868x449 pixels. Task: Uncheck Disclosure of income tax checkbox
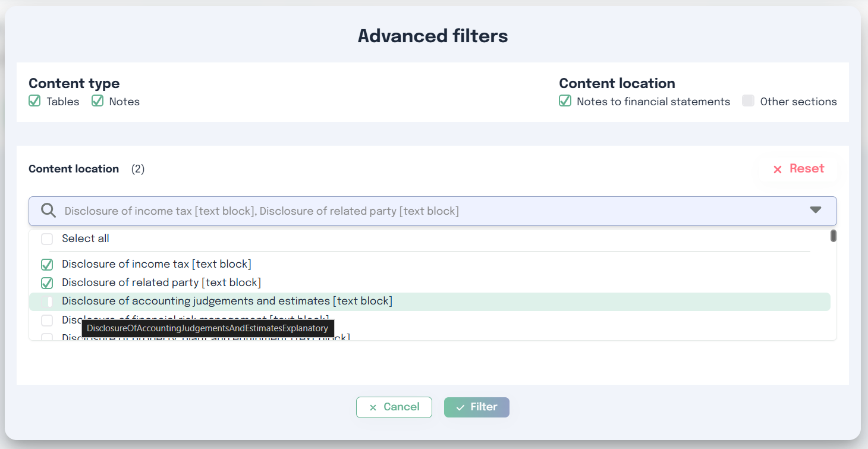click(47, 265)
